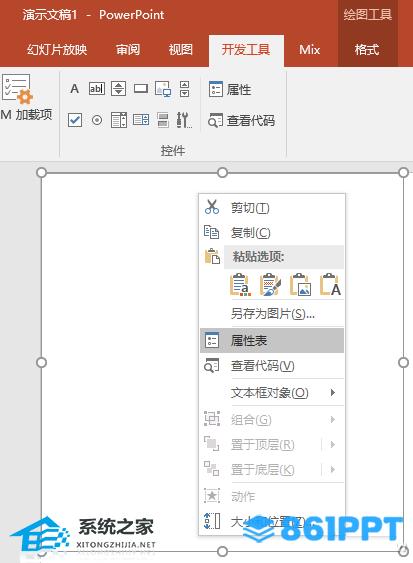The width and height of the screenshot is (413, 563).
Task: Pick the Image control icon
Action: 163,89
